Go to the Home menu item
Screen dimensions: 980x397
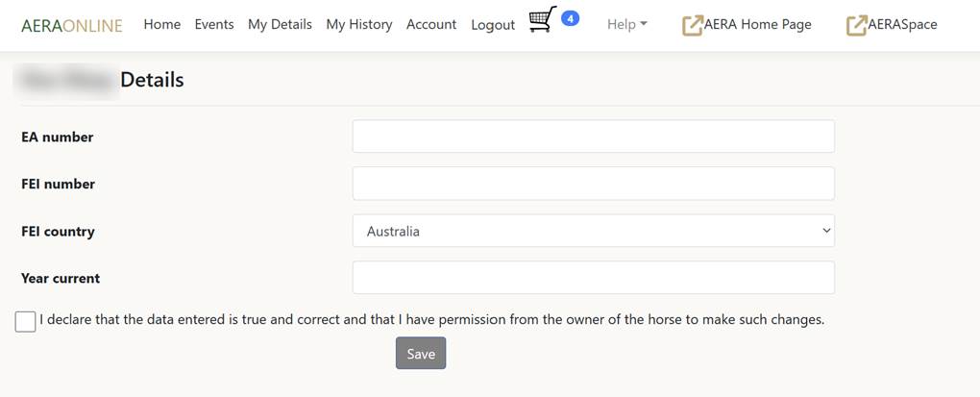click(x=161, y=24)
